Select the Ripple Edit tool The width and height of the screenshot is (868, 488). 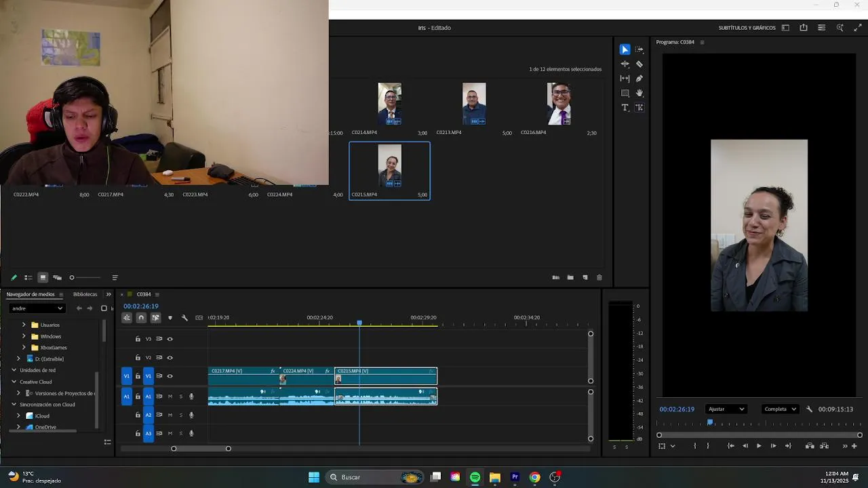click(625, 64)
